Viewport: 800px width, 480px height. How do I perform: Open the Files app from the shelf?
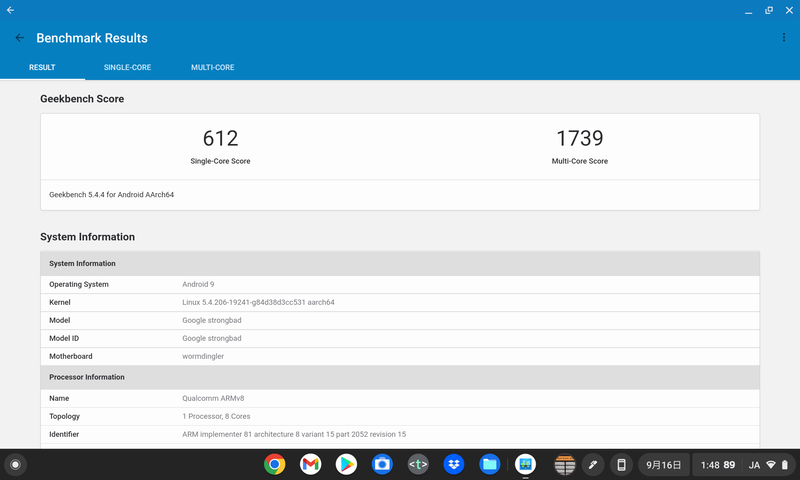(489, 465)
